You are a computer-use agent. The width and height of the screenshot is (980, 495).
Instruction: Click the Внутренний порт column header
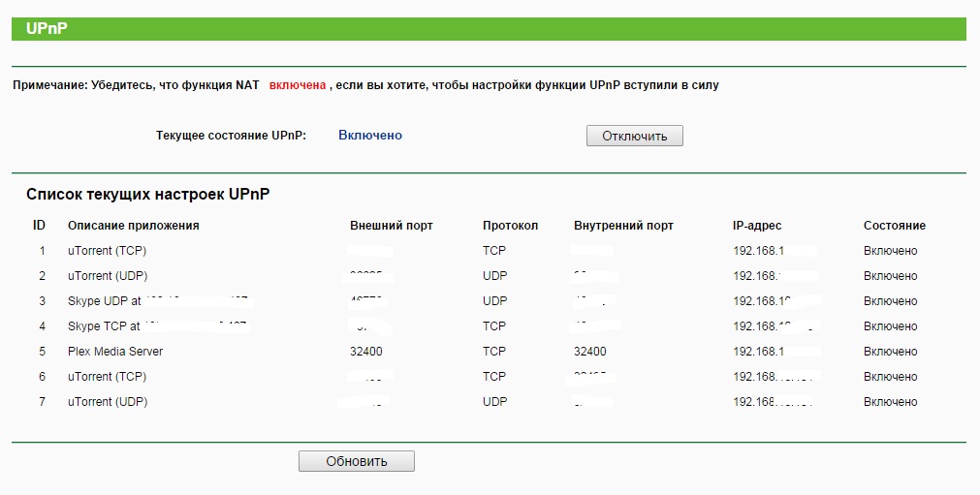tap(623, 226)
